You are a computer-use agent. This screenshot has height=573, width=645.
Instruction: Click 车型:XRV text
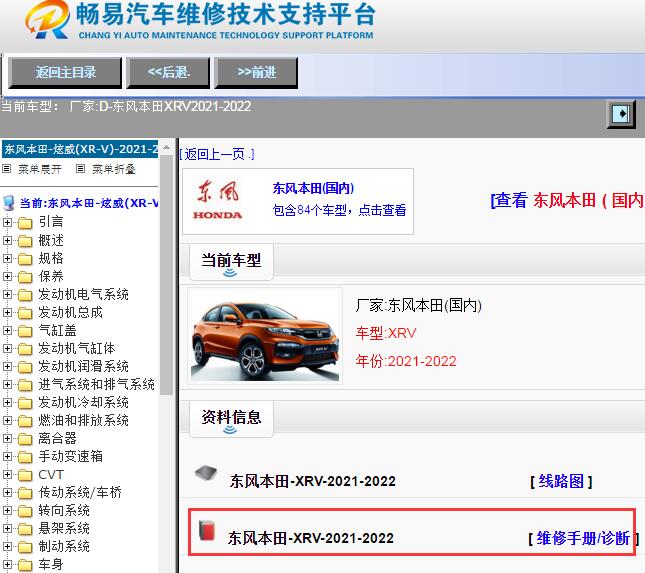[x=386, y=333]
